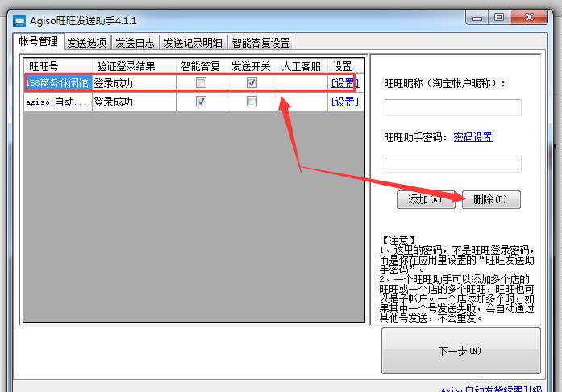The width and height of the screenshot is (562, 392).
Task: Click the 添加(A) button
Action: [x=426, y=199]
